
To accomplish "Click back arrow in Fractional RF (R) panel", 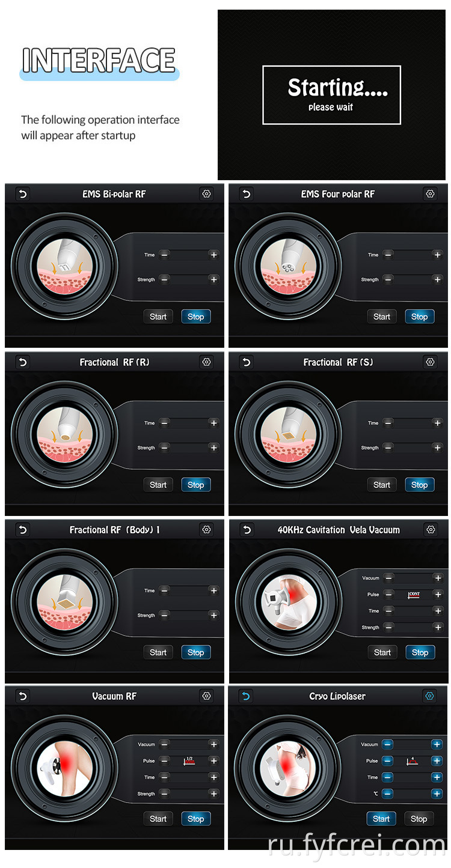I will coord(23,362).
